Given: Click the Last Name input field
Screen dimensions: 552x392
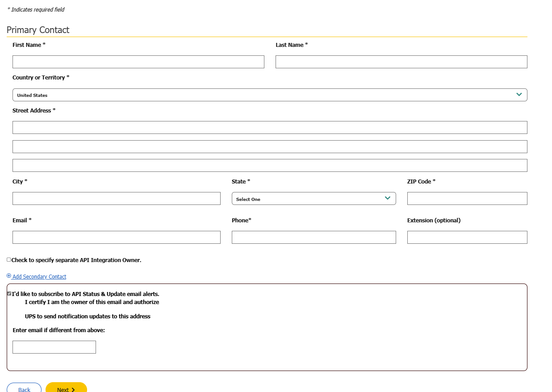Looking at the screenshot, I should [401, 62].
